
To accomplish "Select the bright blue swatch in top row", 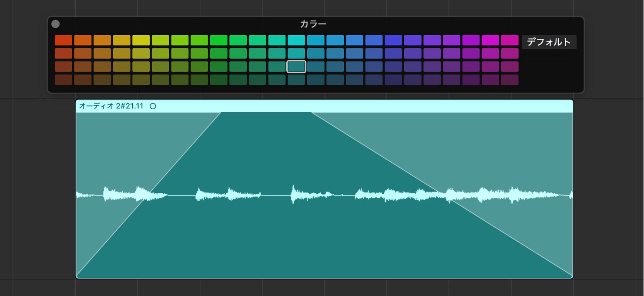I will coord(374,40).
